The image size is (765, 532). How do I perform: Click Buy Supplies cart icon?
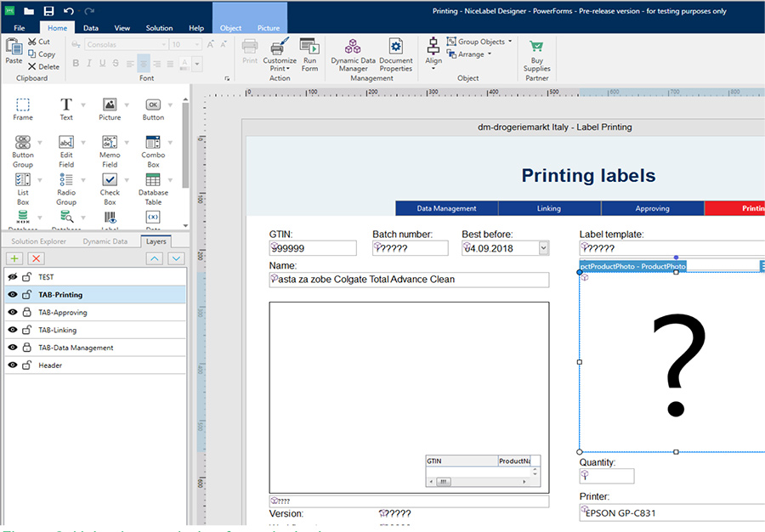(x=536, y=47)
